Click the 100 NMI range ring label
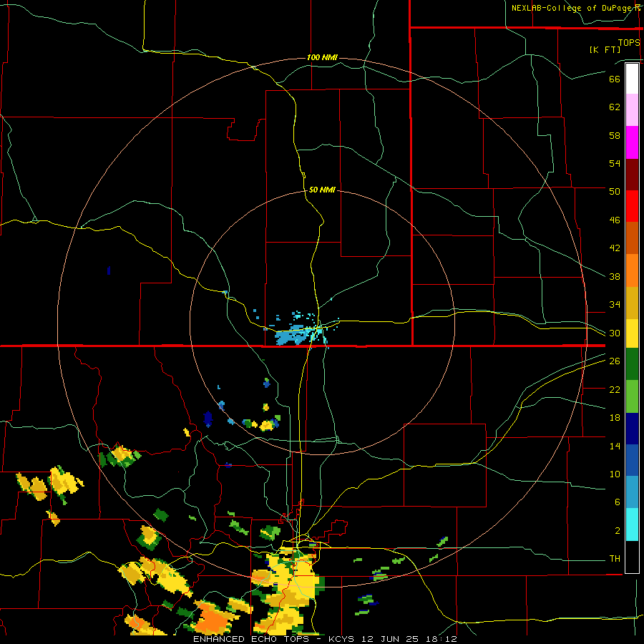644x644 pixels. tap(322, 57)
